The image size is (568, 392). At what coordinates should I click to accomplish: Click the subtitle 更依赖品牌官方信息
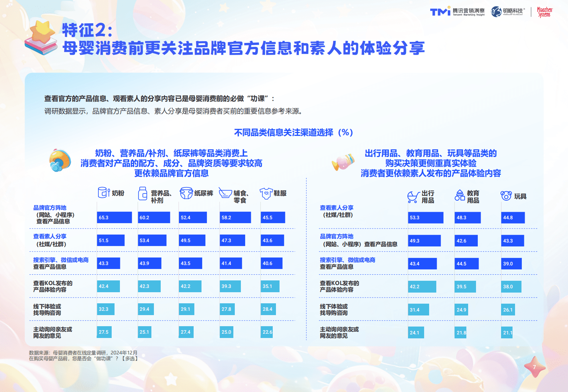pos(171,173)
